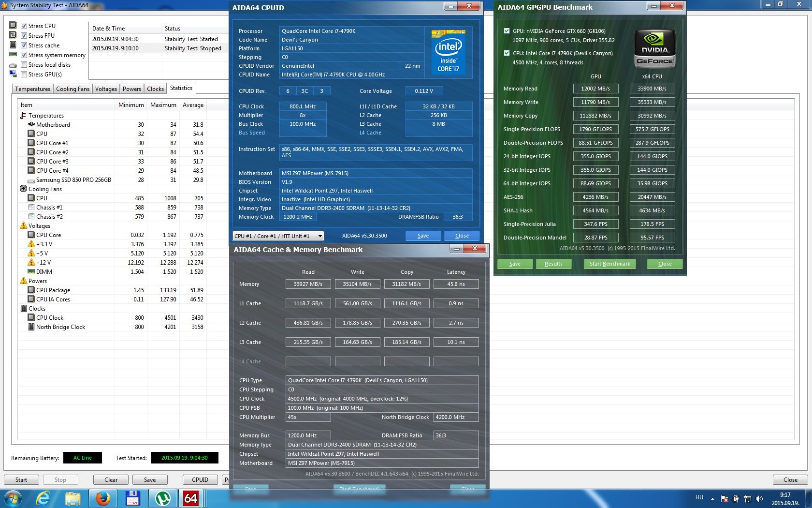Open Windows Explorer folder from taskbar
Image resolution: width=812 pixels, height=508 pixels.
coord(73,498)
